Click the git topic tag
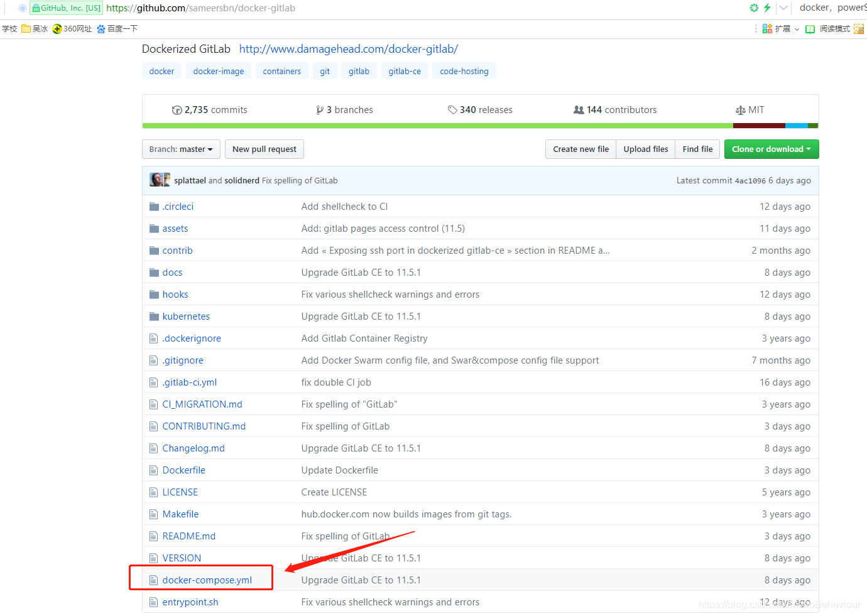The image size is (867, 616). click(x=325, y=72)
